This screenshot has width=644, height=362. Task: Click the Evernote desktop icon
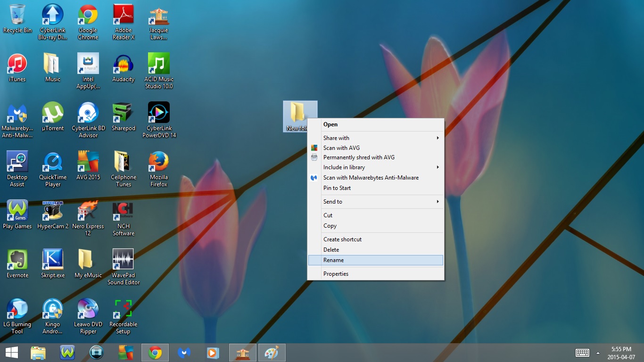pyautogui.click(x=17, y=264)
